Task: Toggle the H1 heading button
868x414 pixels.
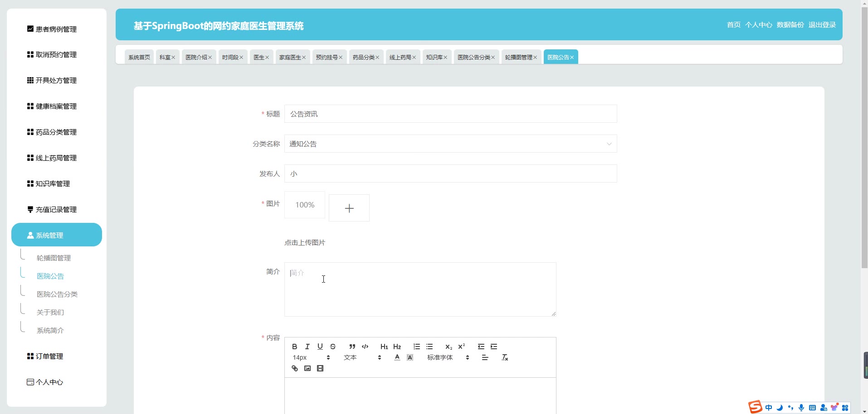Action: pyautogui.click(x=384, y=347)
